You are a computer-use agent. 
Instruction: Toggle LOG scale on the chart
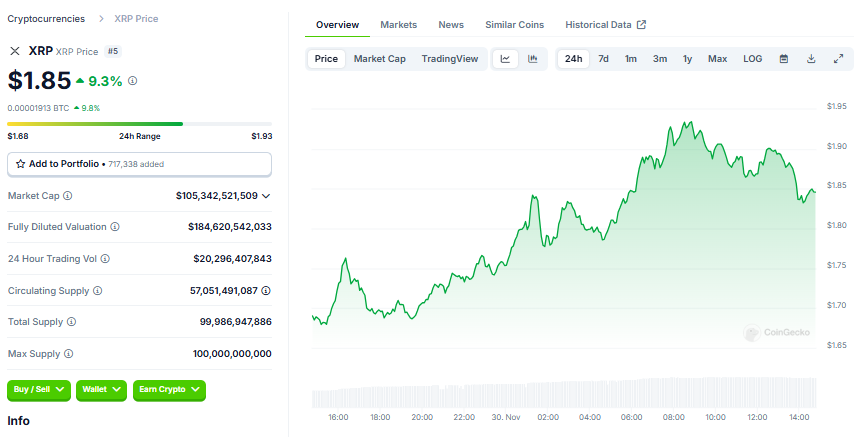click(753, 59)
